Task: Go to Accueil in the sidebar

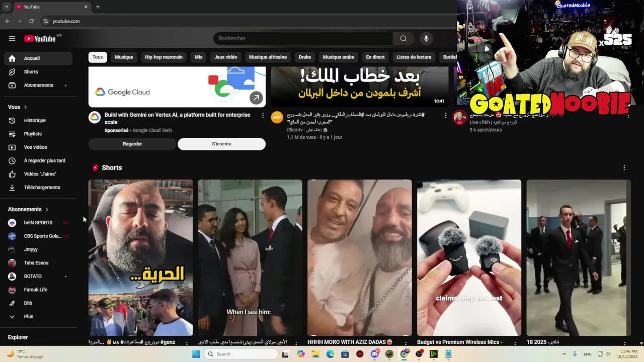Action: pos(38,58)
